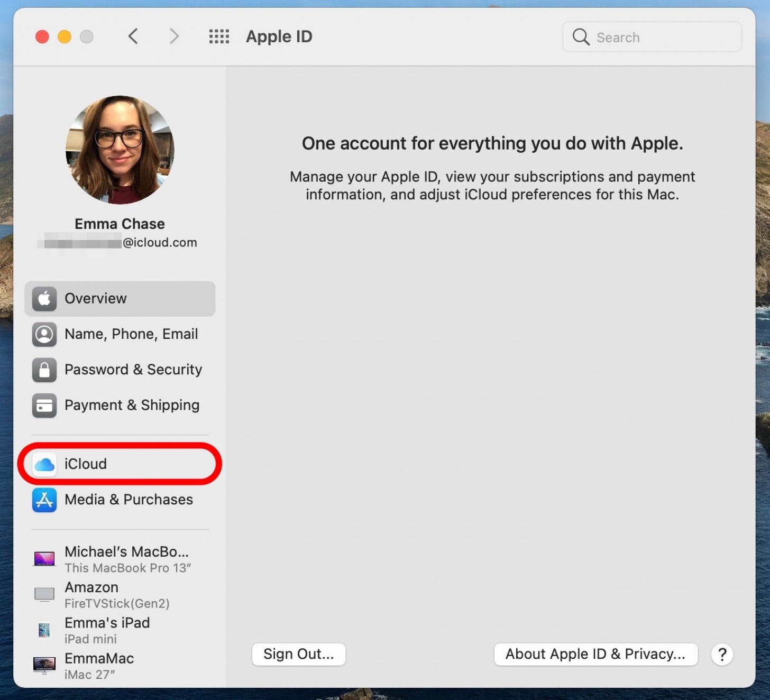Click the Search field

tap(652, 37)
